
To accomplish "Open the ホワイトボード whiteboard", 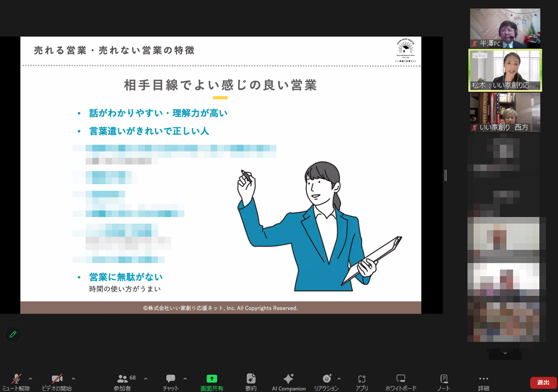I will pyautogui.click(x=400, y=379).
